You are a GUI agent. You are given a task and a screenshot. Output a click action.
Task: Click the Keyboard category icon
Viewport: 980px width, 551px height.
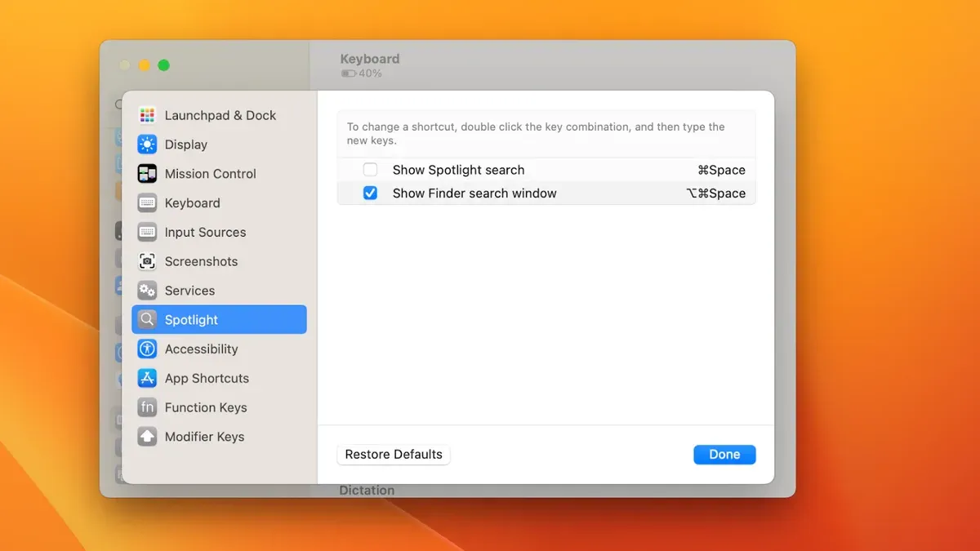[x=147, y=203]
